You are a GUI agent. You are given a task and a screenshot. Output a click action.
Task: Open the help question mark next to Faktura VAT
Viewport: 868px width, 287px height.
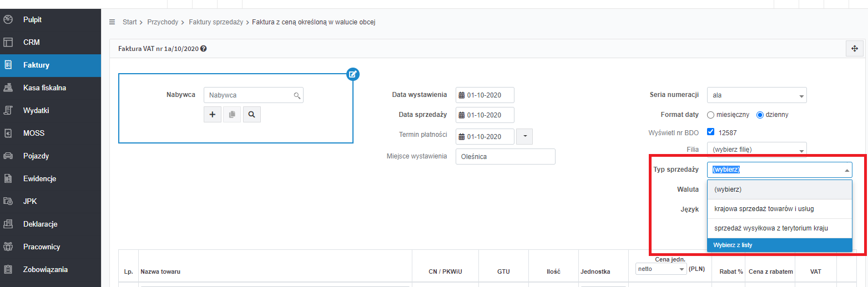(204, 49)
